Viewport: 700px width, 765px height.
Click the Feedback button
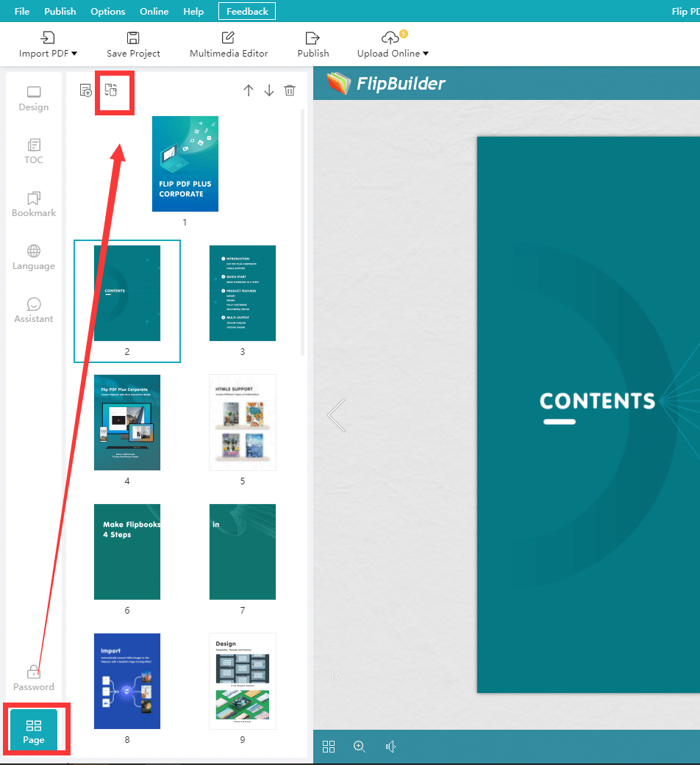pos(247,12)
